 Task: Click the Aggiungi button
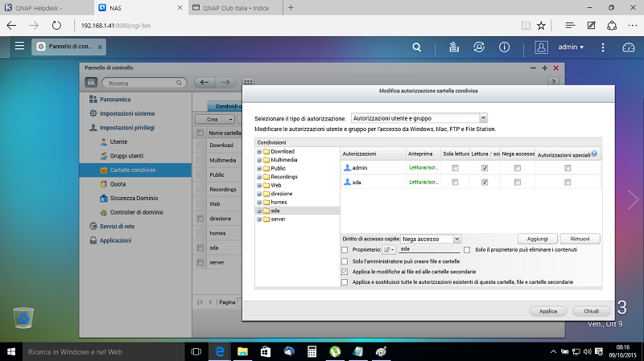point(537,239)
